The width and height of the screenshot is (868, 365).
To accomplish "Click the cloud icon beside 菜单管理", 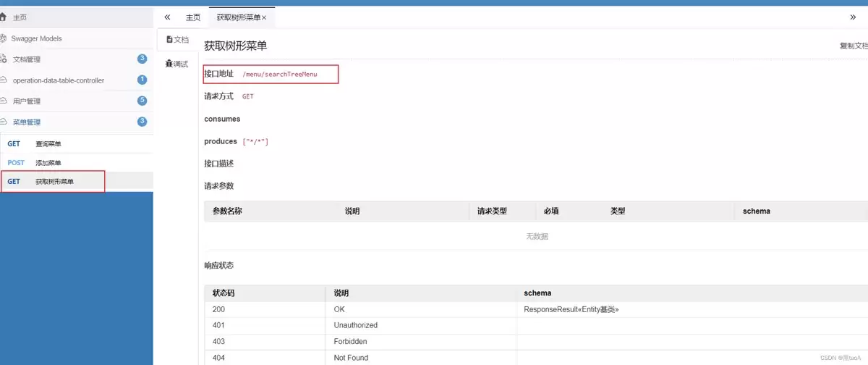I will click(x=4, y=122).
